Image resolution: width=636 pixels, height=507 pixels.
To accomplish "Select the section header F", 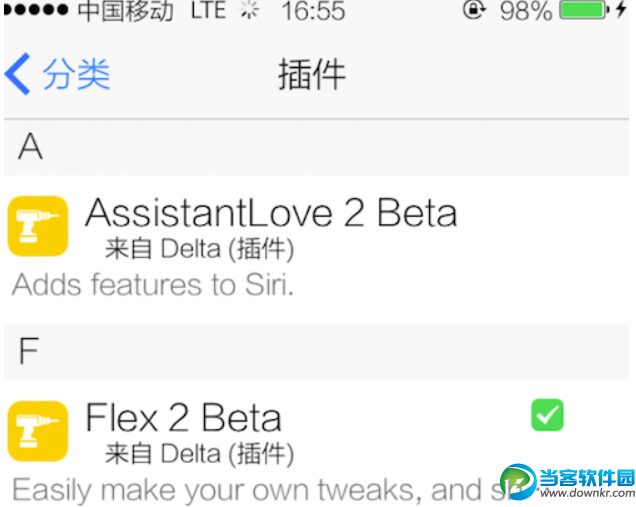I will tap(29, 352).
